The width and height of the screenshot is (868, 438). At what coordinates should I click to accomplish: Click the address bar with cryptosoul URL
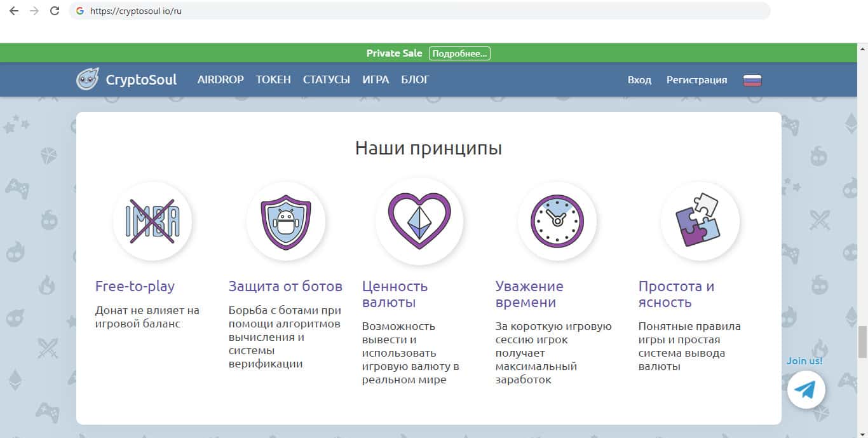pos(419,11)
